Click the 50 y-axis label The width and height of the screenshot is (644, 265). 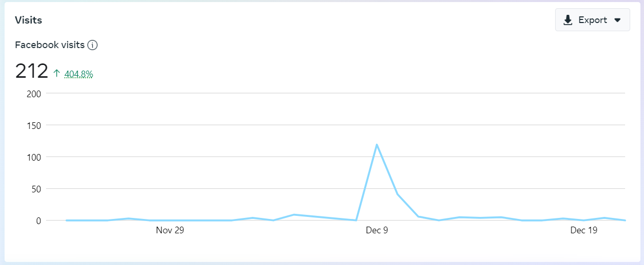[36, 189]
